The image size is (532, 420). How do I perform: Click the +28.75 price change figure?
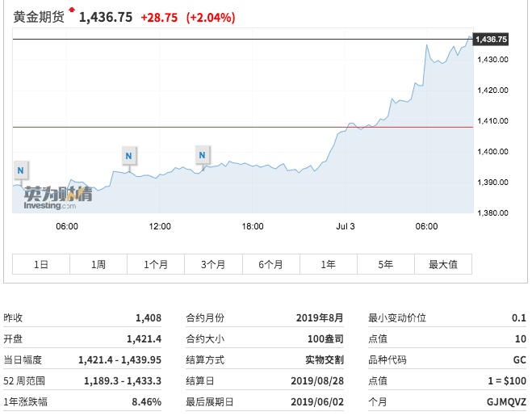coord(159,17)
